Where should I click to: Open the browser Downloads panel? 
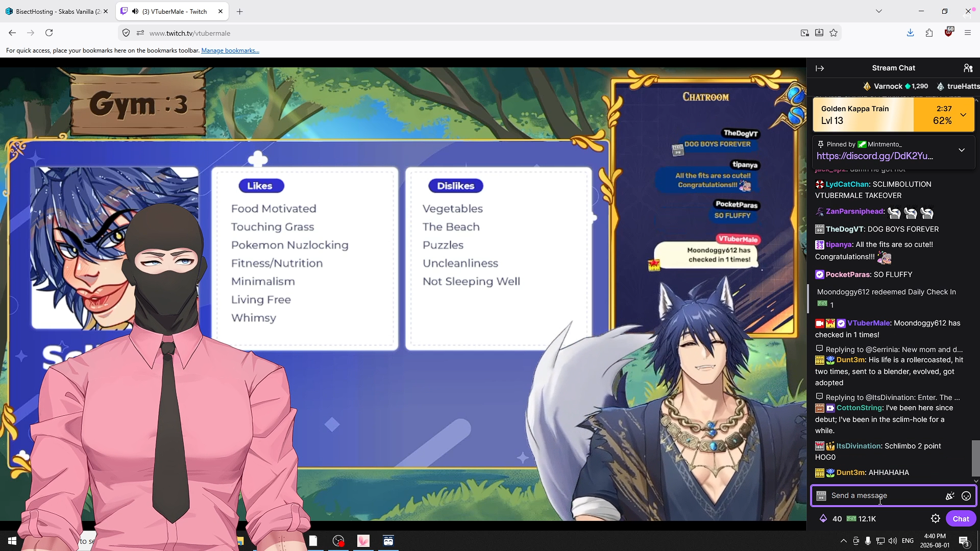point(910,33)
